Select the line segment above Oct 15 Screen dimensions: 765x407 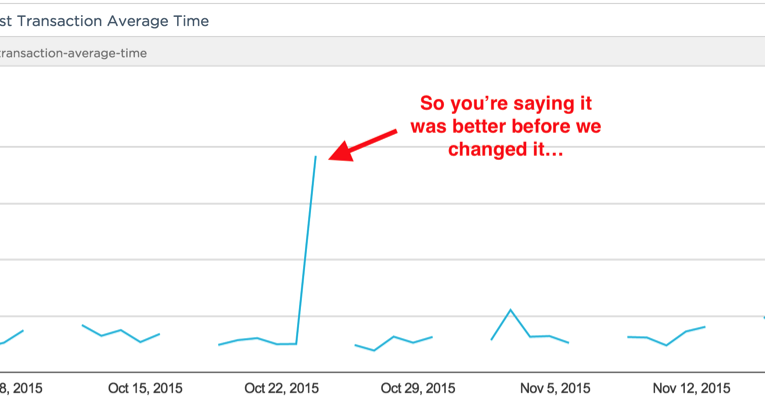point(120,331)
